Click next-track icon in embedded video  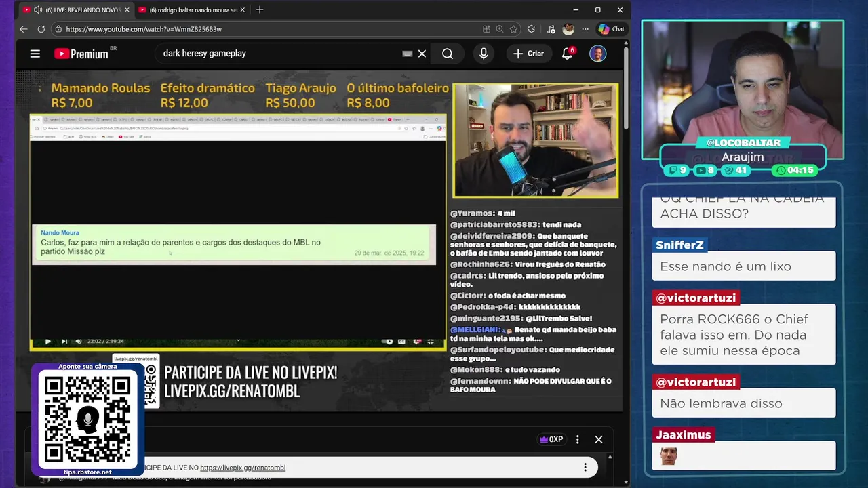[x=64, y=341]
